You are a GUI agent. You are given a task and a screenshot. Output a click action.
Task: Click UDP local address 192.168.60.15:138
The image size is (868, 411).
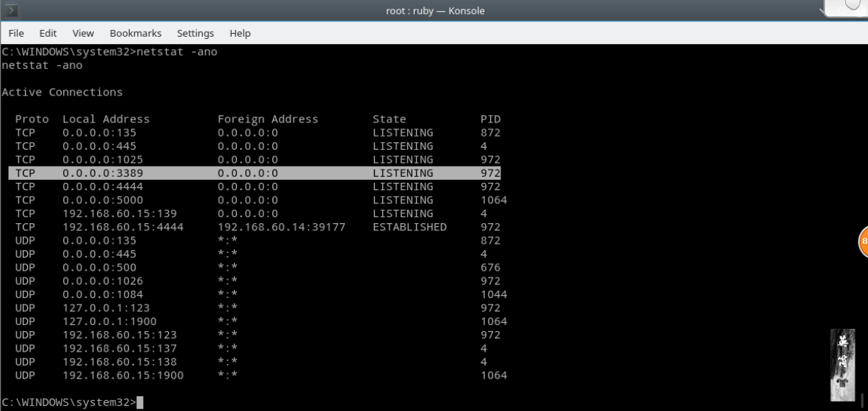tap(120, 362)
